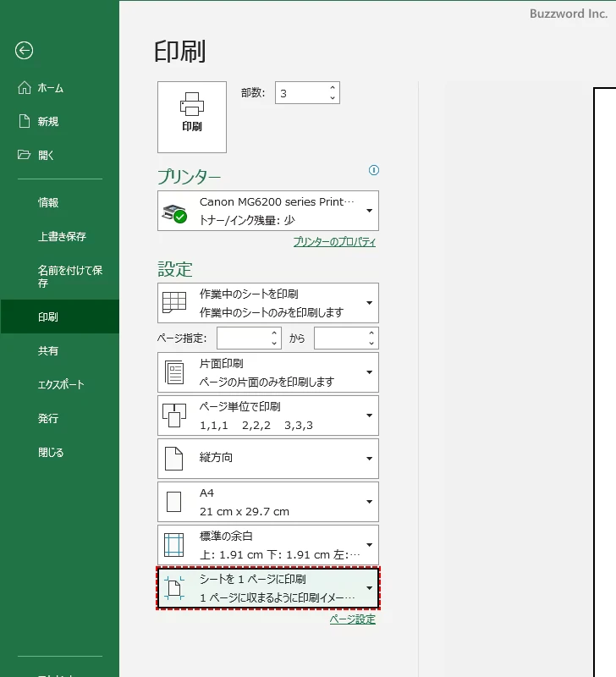Open the Printer Properties link
Image resolution: width=616 pixels, height=677 pixels.
coord(334,242)
